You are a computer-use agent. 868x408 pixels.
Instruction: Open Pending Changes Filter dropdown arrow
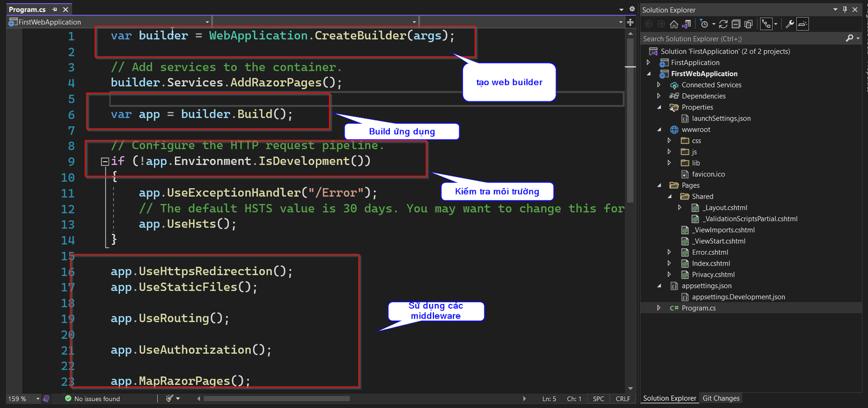click(x=714, y=24)
